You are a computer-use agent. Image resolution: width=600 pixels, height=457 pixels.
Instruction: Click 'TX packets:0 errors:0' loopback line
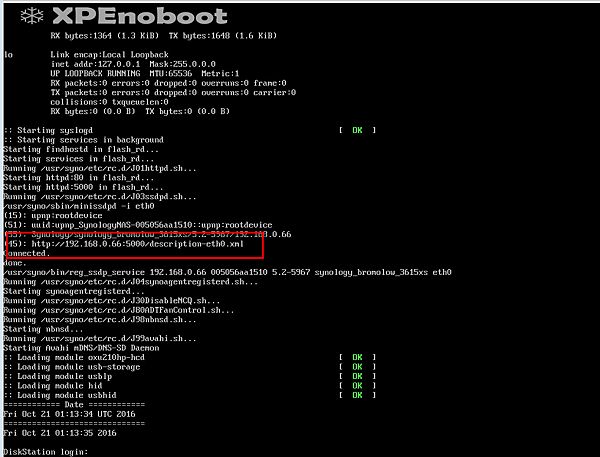[173, 93]
